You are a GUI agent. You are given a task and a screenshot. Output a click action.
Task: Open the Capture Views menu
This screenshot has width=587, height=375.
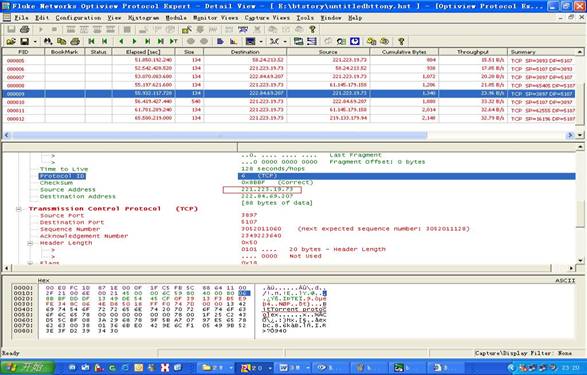(267, 18)
